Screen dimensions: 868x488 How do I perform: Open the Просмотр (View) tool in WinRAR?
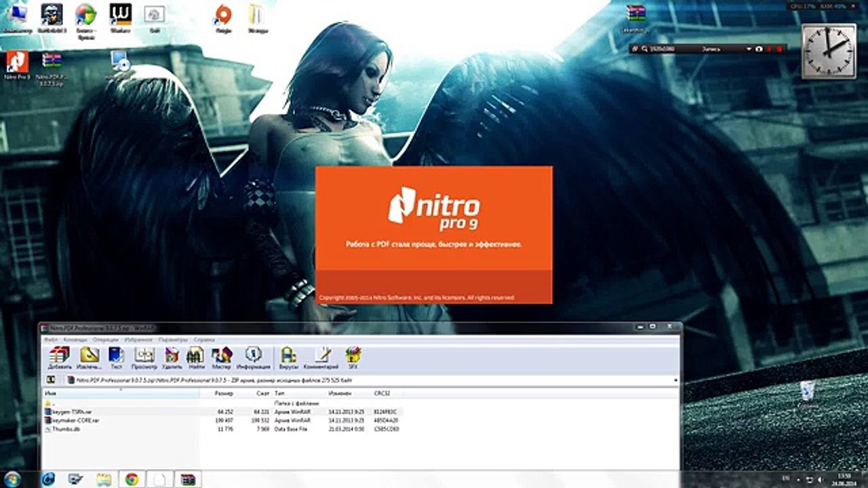pos(144,358)
